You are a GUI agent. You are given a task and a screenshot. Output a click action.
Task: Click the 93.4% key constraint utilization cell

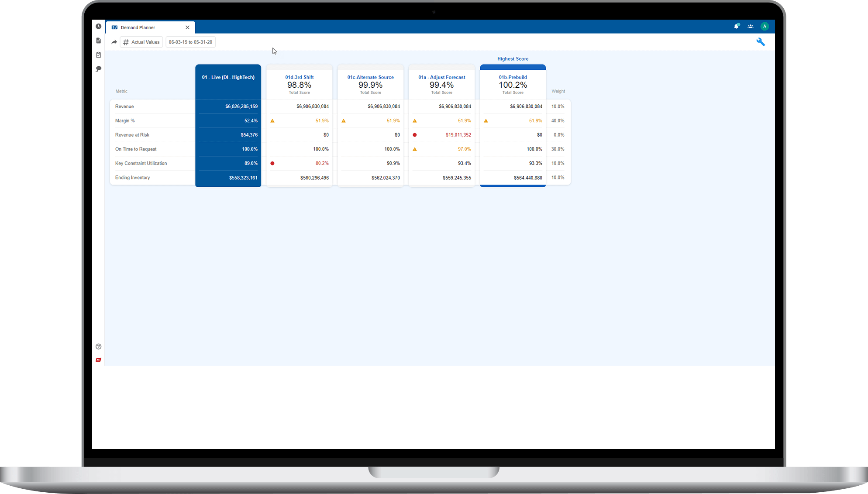[x=465, y=163]
